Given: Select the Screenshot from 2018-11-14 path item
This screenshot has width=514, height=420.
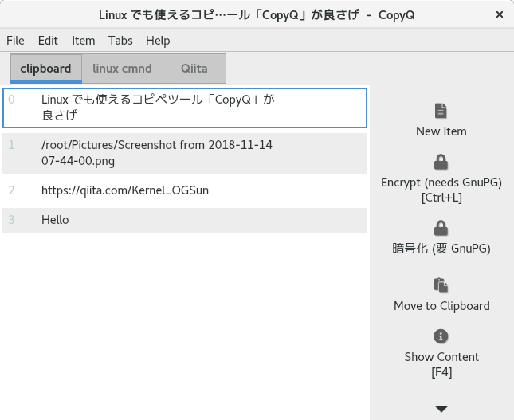Looking at the screenshot, I should [x=185, y=153].
